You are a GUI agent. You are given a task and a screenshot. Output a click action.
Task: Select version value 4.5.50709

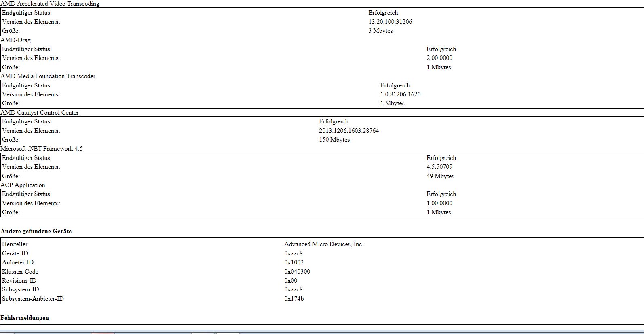[x=439, y=167]
